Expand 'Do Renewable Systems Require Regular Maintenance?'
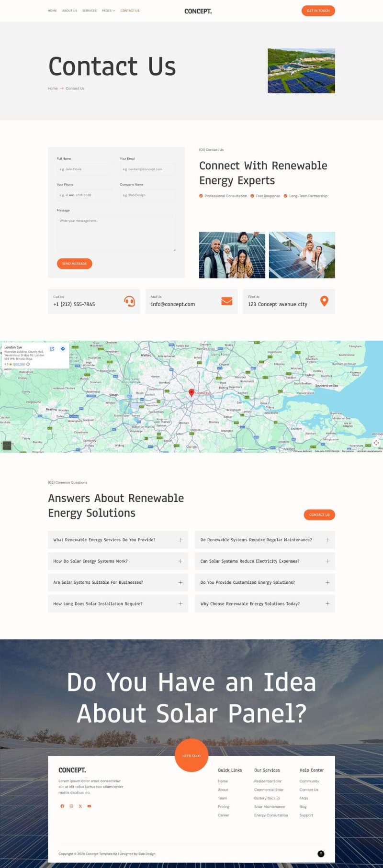 265,540
